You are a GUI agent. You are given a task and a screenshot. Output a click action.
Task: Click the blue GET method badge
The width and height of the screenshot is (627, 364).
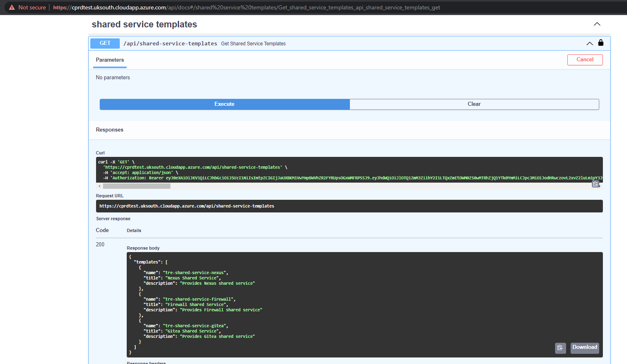pyautogui.click(x=105, y=43)
